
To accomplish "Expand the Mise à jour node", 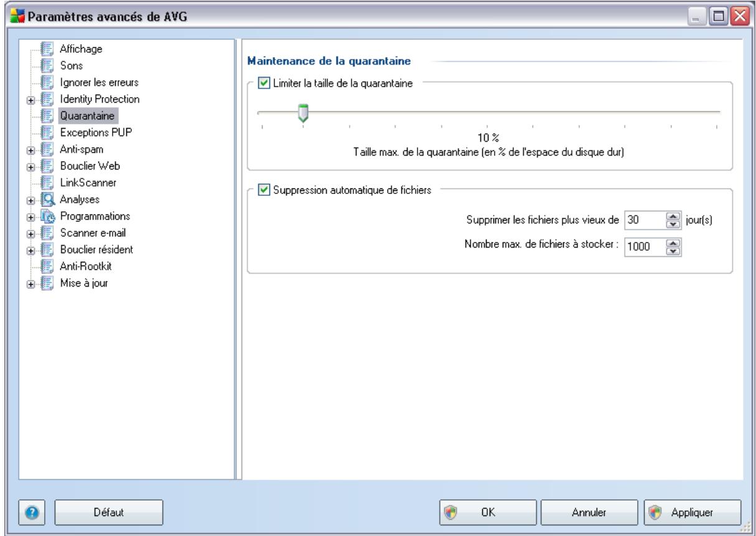I will pyautogui.click(x=30, y=284).
